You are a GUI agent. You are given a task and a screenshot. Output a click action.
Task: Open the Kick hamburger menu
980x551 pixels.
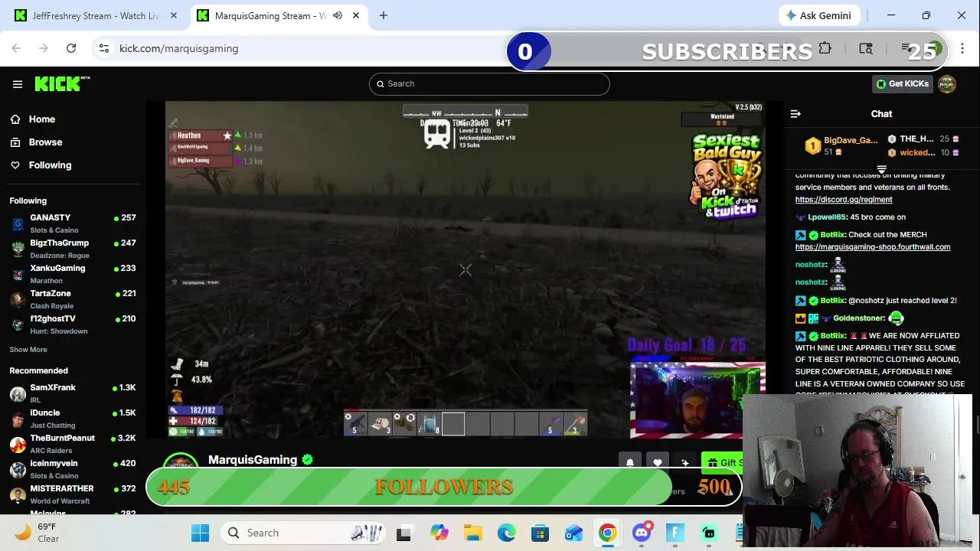tap(18, 84)
